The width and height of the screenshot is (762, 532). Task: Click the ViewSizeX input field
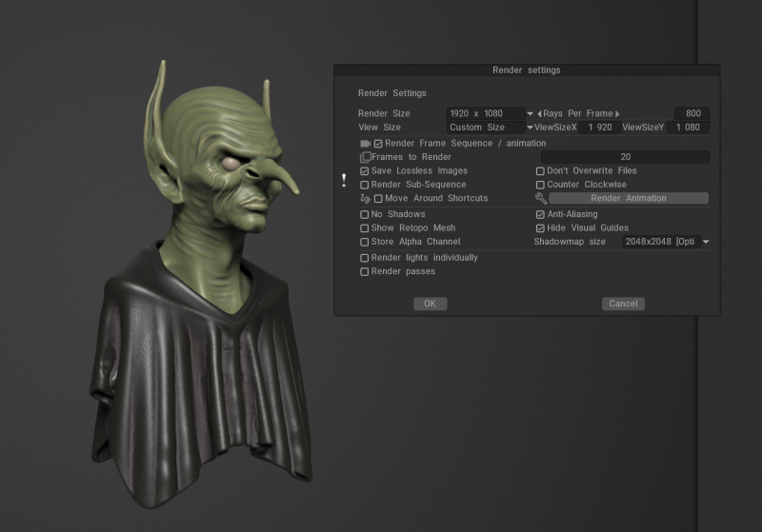click(600, 128)
